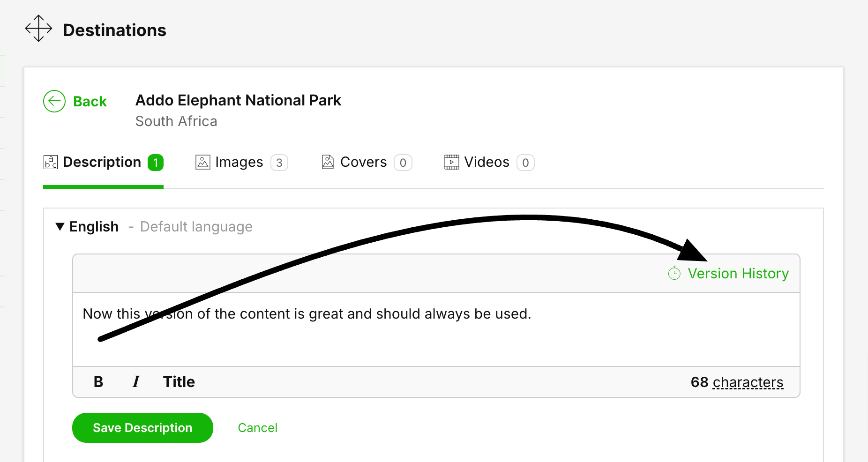
Task: Collapse the English language section
Action: (x=60, y=227)
